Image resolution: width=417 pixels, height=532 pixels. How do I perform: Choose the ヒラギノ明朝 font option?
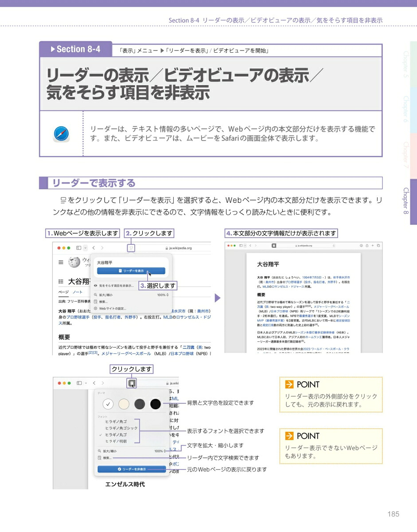click(x=116, y=441)
